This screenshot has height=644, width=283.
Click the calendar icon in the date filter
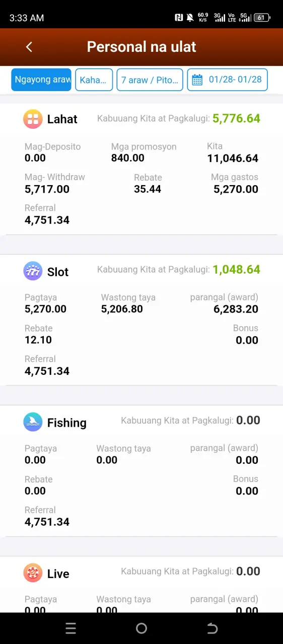point(197,80)
